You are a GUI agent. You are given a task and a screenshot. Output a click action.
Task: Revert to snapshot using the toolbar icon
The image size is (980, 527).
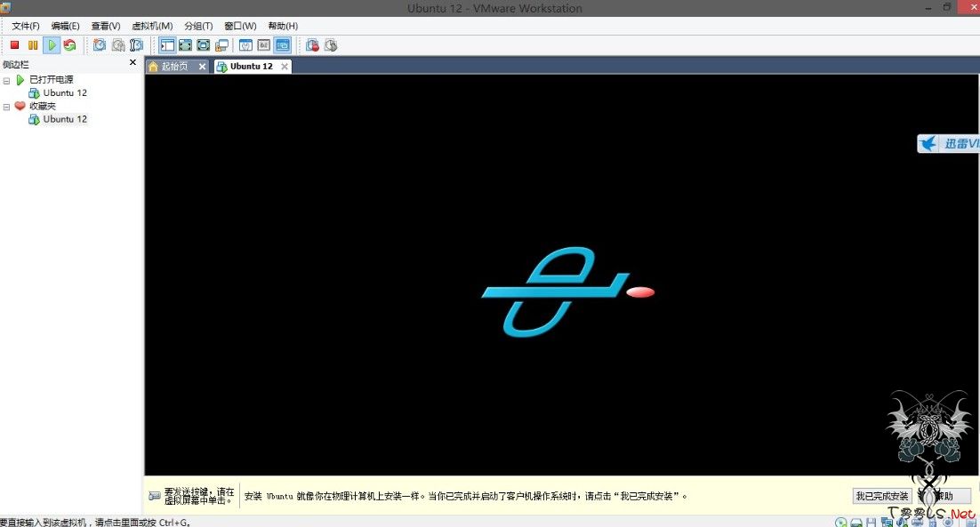[x=118, y=45]
